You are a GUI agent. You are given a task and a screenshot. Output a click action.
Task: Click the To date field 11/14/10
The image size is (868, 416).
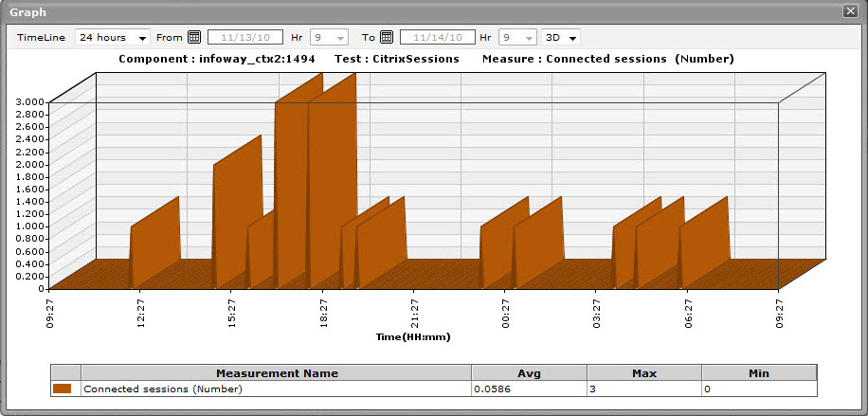click(438, 38)
